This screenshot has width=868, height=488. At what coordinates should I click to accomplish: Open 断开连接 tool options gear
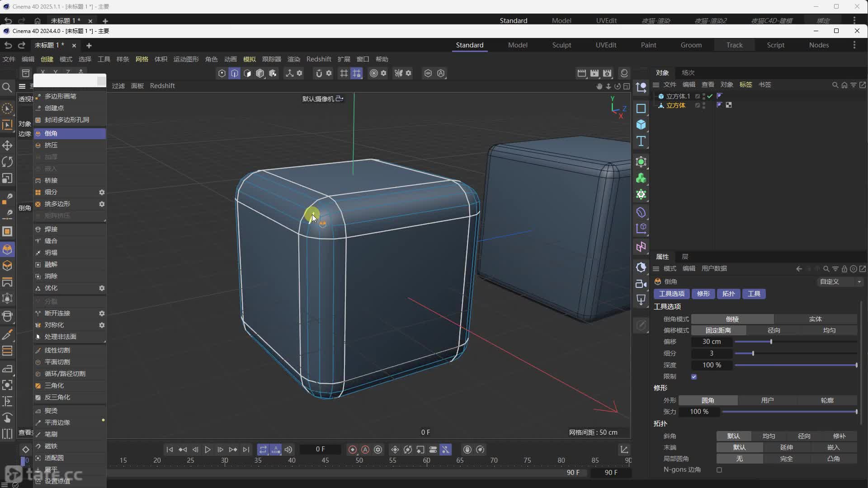tap(102, 314)
